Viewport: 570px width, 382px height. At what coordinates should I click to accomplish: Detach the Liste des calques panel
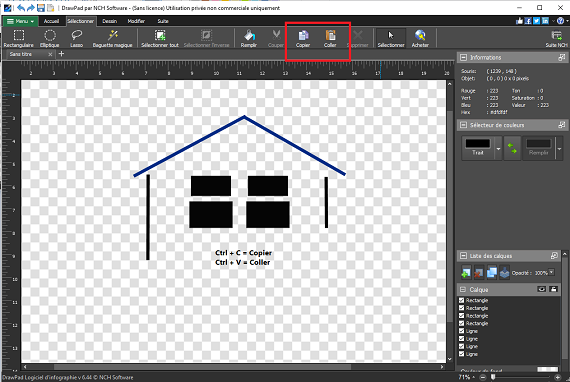click(x=554, y=256)
